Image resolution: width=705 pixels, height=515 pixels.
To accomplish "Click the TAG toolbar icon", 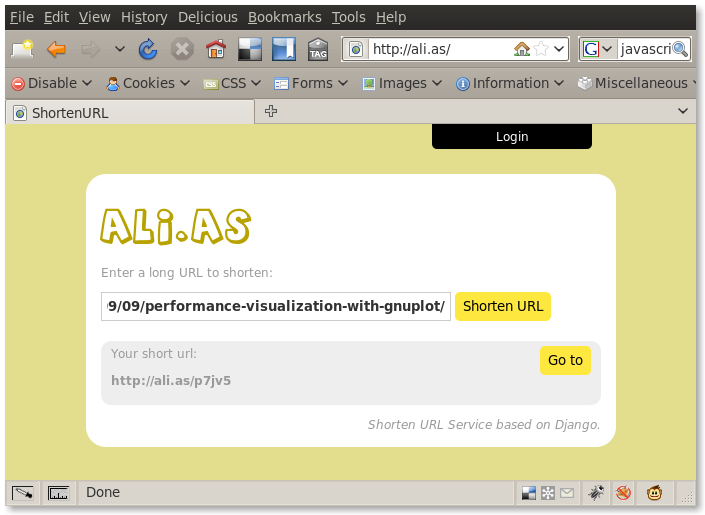I will pos(318,49).
